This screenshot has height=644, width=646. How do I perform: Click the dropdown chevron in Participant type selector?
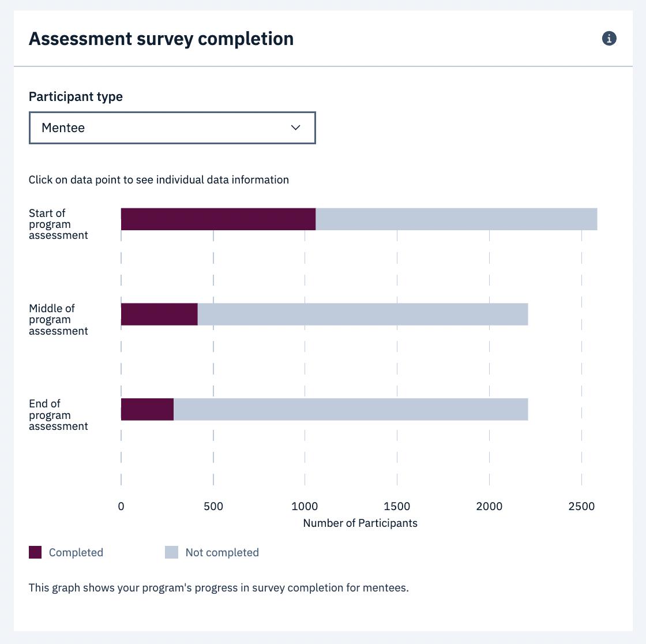tap(296, 128)
